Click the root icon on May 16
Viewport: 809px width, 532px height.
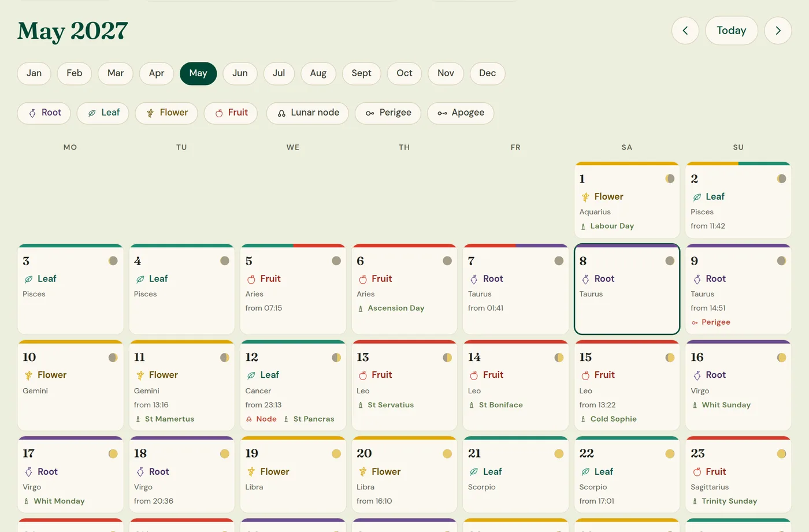697,375
